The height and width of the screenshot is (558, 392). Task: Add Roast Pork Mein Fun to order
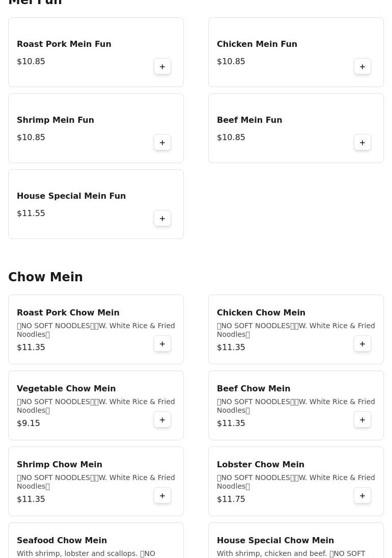(x=162, y=67)
